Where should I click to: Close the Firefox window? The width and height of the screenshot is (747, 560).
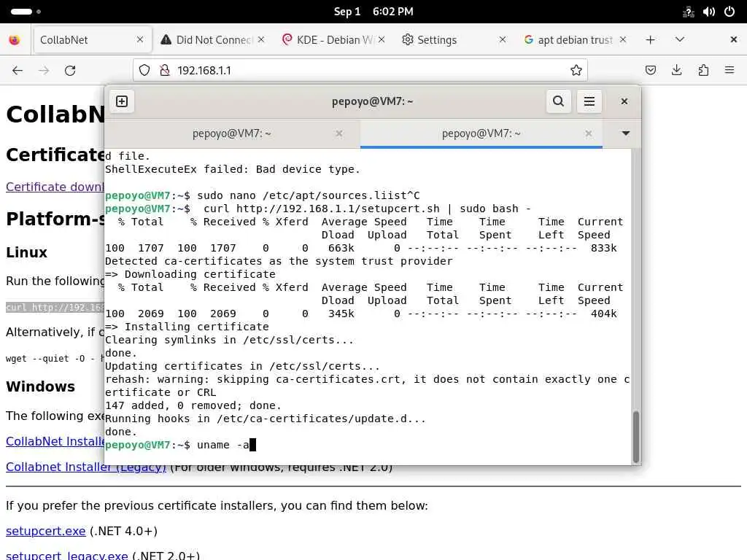pyautogui.click(x=734, y=39)
